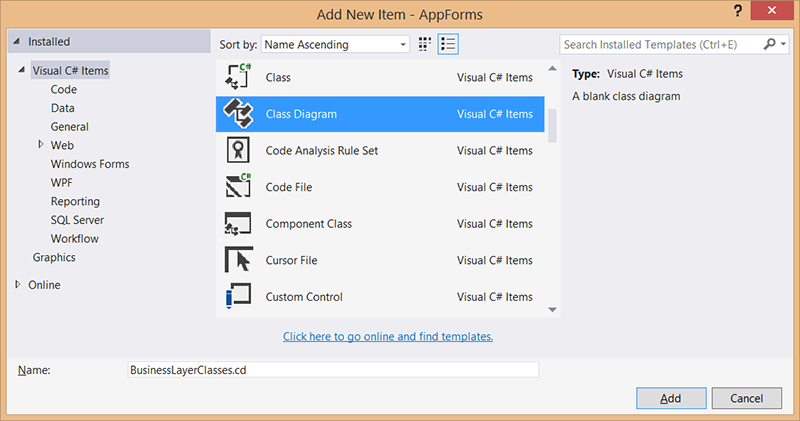800x421 pixels.
Task: Select the Visual C# Items label
Action: pyautogui.click(x=70, y=70)
